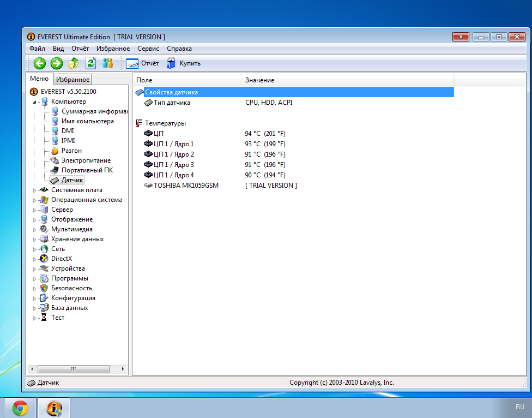Screen dimensions: 532x418
Task: Sort by the Значение column header
Action: click(348, 80)
